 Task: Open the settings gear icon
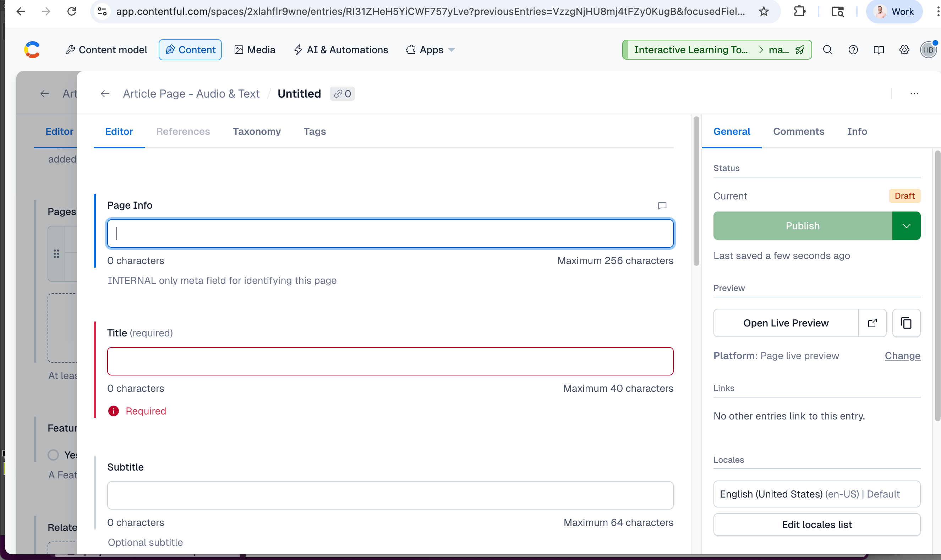(904, 50)
